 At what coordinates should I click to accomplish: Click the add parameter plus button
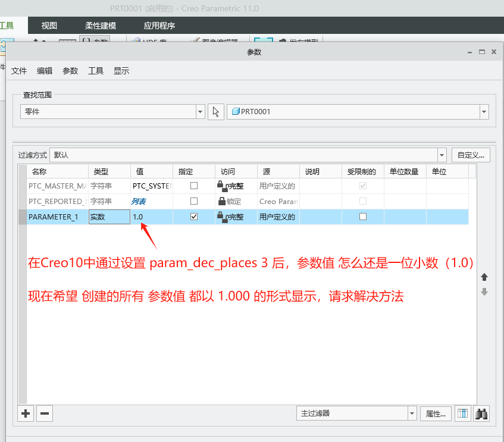click(x=26, y=413)
